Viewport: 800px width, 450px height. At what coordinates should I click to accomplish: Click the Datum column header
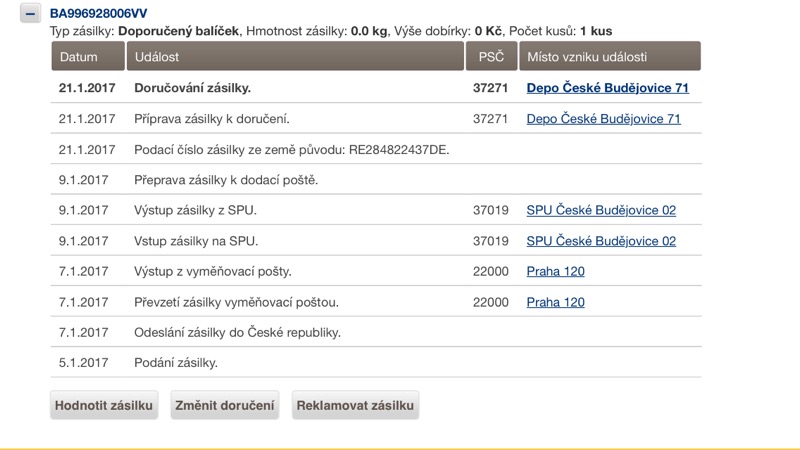pyautogui.click(x=78, y=57)
